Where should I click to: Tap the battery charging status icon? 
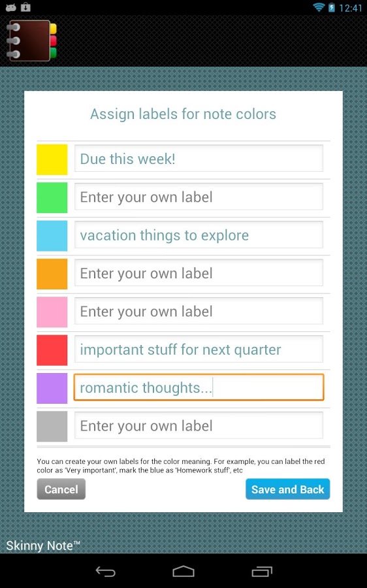pos(331,7)
